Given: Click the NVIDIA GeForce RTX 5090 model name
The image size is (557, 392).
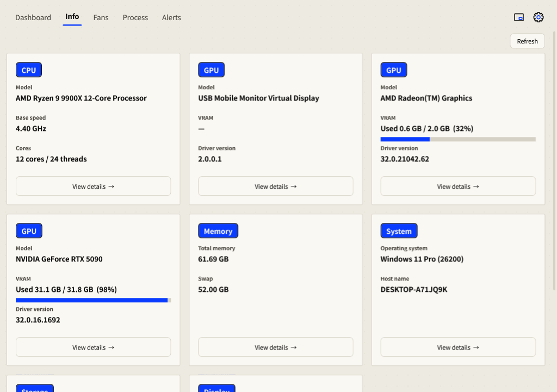Looking at the screenshot, I should [59, 259].
